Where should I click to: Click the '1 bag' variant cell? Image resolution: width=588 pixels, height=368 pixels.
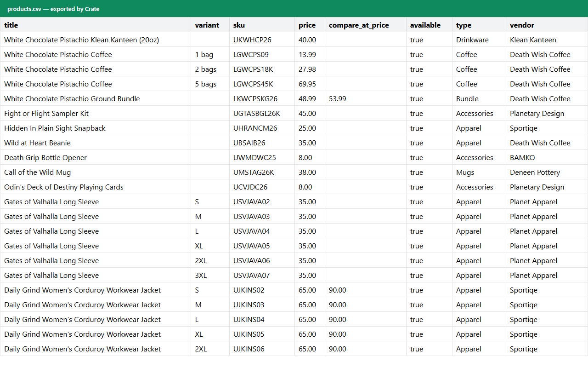click(210, 54)
